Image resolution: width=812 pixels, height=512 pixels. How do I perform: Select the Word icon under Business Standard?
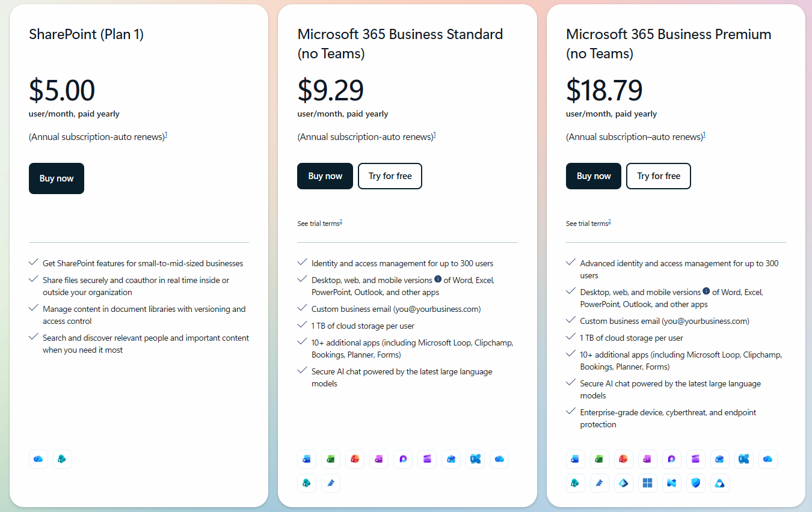click(307, 459)
